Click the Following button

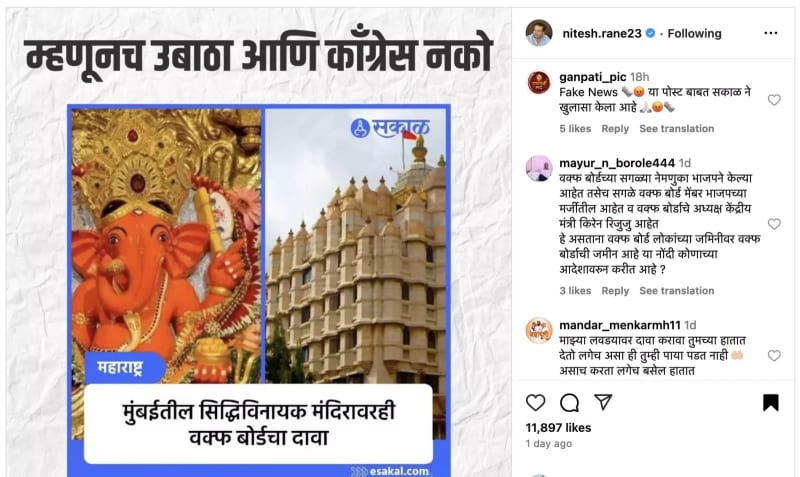click(694, 34)
